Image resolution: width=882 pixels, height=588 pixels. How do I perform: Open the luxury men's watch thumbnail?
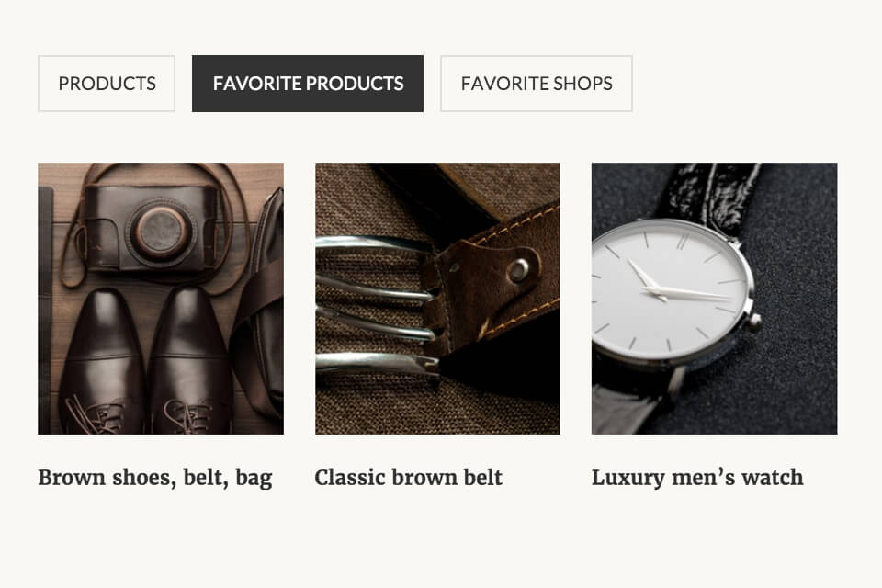(x=715, y=299)
